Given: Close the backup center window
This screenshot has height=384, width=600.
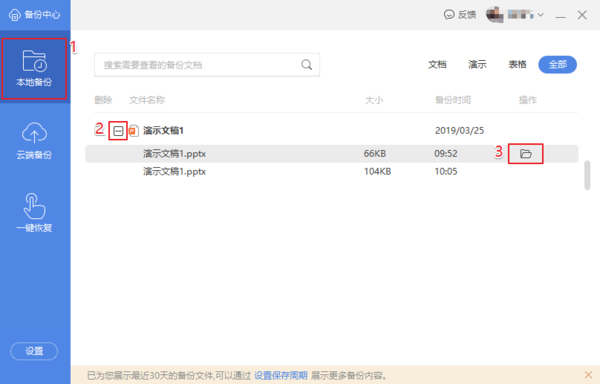Looking at the screenshot, I should coord(582,15).
